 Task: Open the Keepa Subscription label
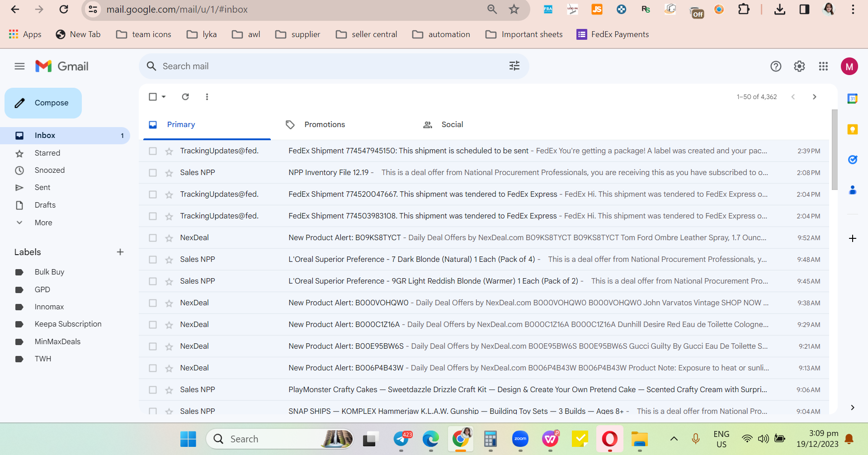tap(68, 324)
